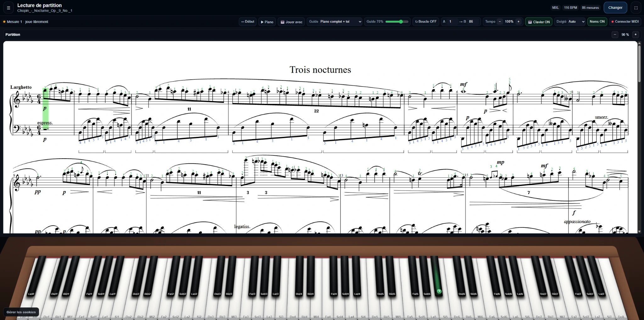
Task: Open Gérer les cookies settings
Action: (21, 312)
